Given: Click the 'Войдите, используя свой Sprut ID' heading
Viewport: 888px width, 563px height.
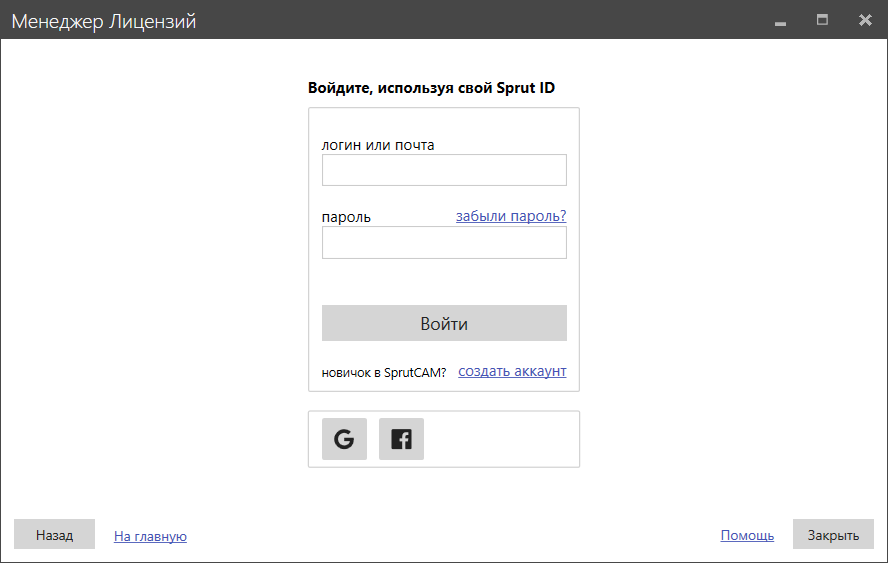Looking at the screenshot, I should click(x=431, y=88).
